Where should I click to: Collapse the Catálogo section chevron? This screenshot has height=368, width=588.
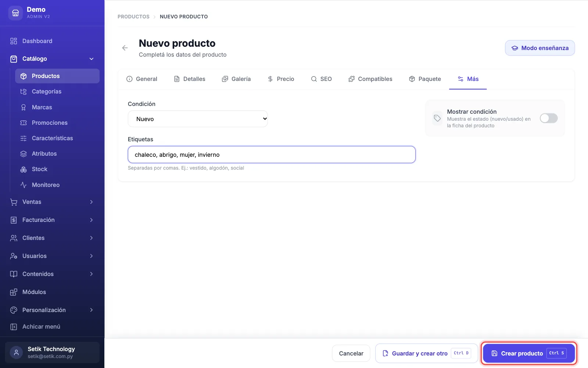[92, 59]
